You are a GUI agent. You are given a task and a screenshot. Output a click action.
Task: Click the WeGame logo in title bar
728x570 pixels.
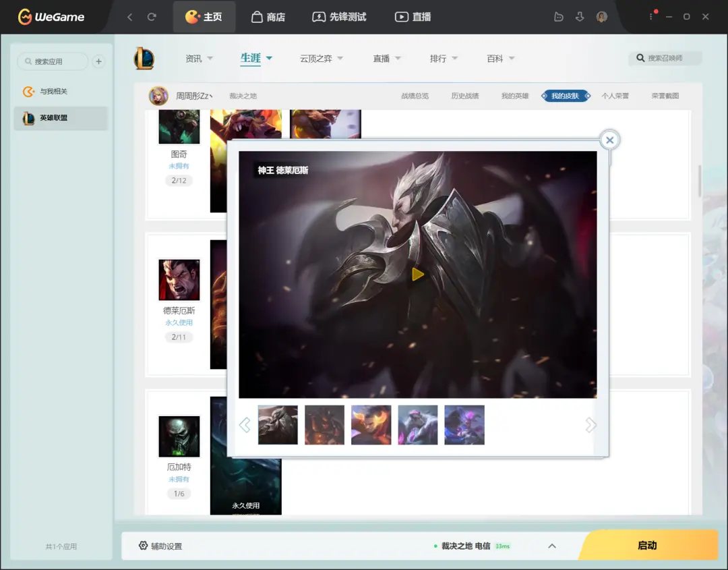[51, 17]
